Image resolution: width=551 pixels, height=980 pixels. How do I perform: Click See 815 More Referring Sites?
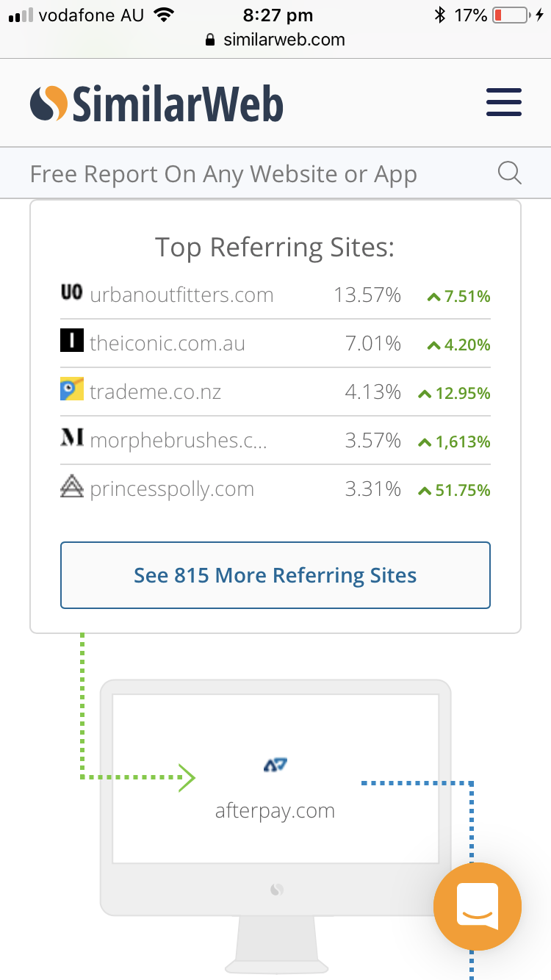click(x=275, y=575)
